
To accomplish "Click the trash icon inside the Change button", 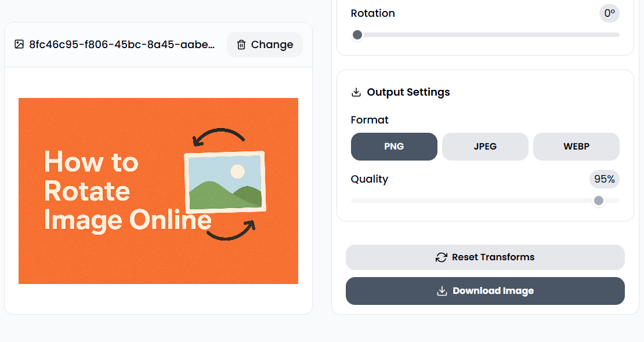I will [x=241, y=45].
